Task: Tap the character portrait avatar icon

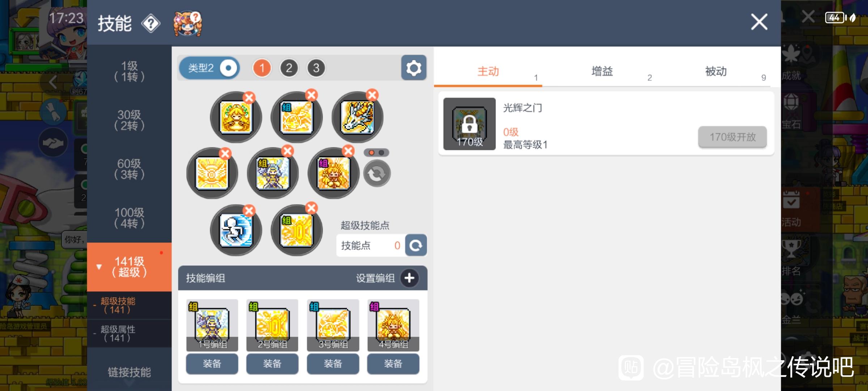Action: point(187,24)
